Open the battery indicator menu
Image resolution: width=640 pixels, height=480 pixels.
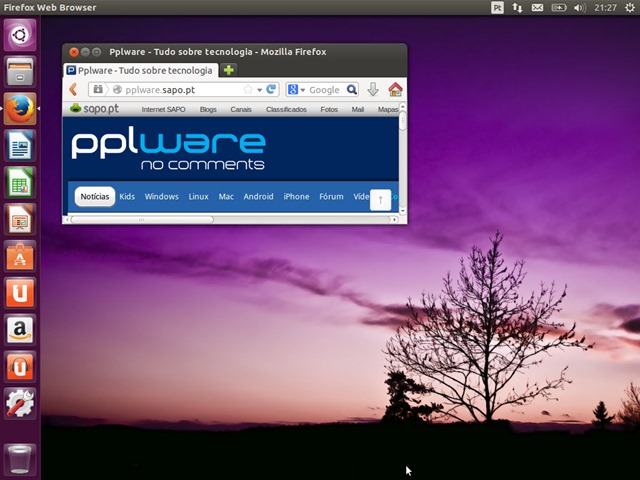[x=559, y=7]
